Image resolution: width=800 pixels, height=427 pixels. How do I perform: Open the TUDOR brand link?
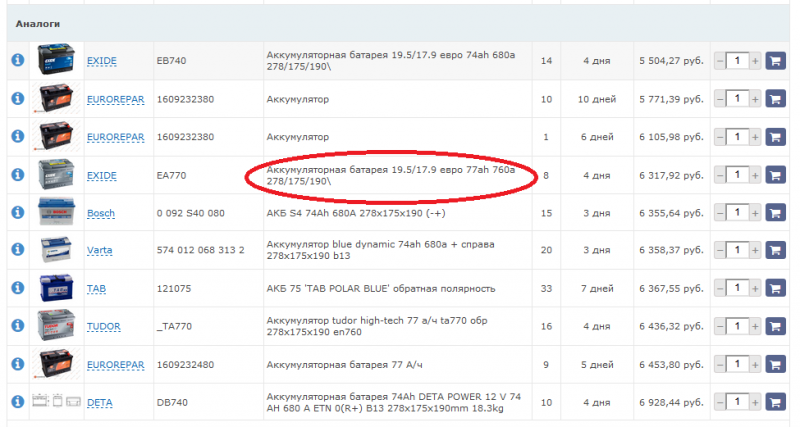[104, 326]
